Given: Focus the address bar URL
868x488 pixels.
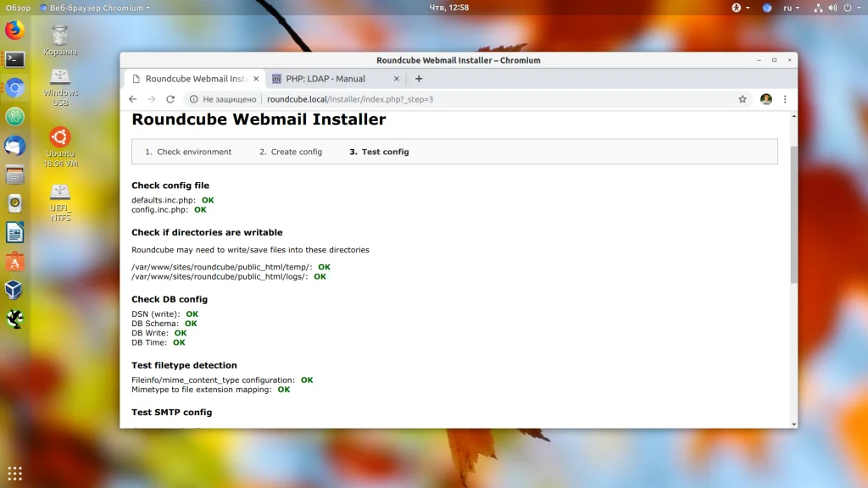Looking at the screenshot, I should pyautogui.click(x=350, y=99).
